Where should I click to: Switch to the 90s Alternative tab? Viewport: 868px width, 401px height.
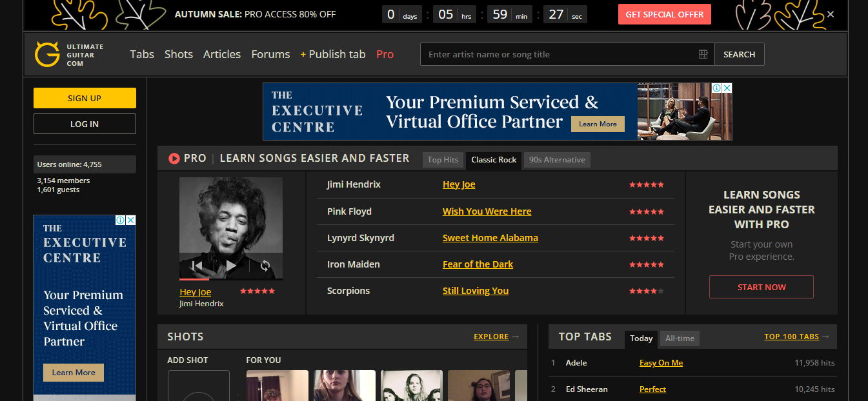pyautogui.click(x=557, y=160)
